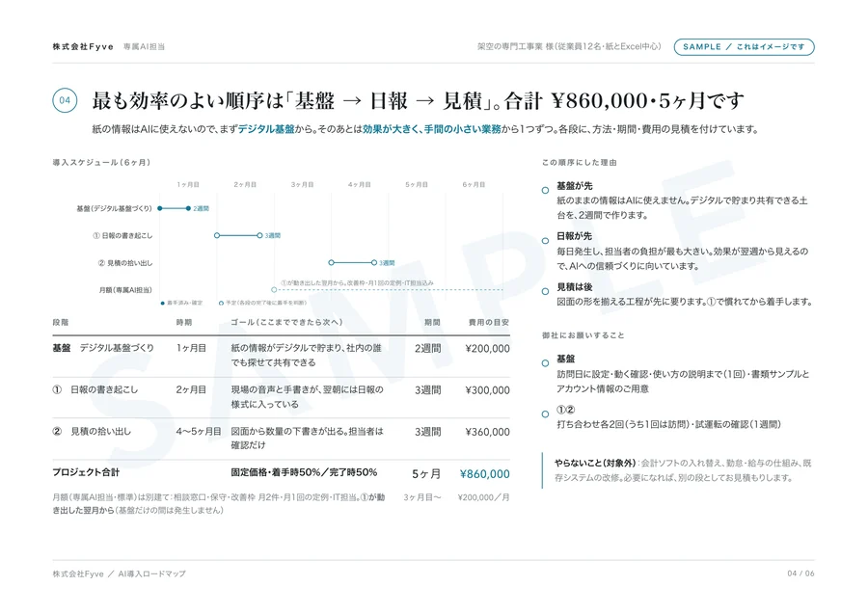Image resolution: width=868 pixels, height=613 pixels.
Task: Click the 1ヶ月目 chart column label
Action: click(188, 185)
